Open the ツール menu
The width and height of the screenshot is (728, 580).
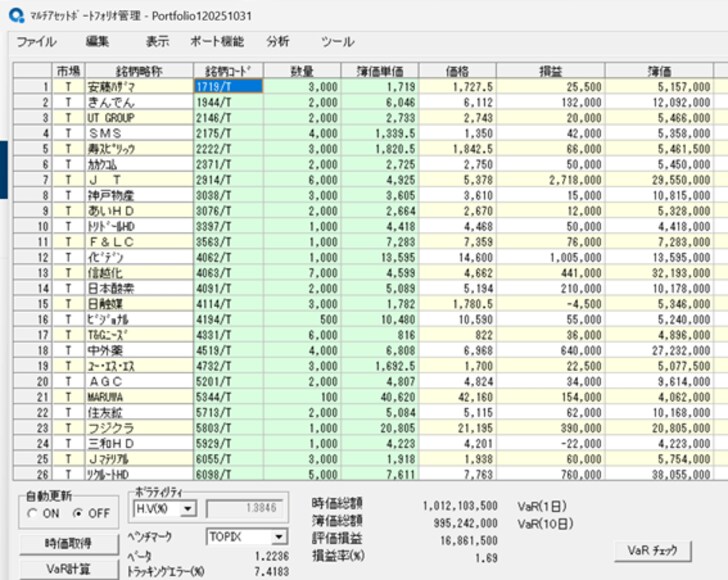point(337,42)
